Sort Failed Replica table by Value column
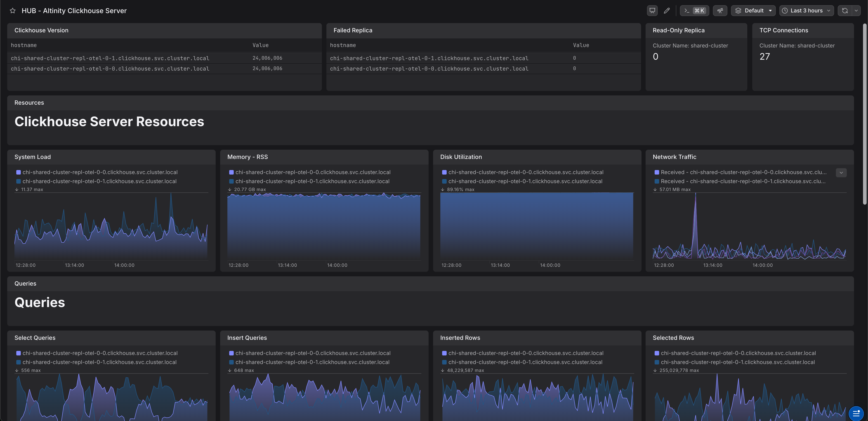Screen dimensions: 868x421 point(581,45)
